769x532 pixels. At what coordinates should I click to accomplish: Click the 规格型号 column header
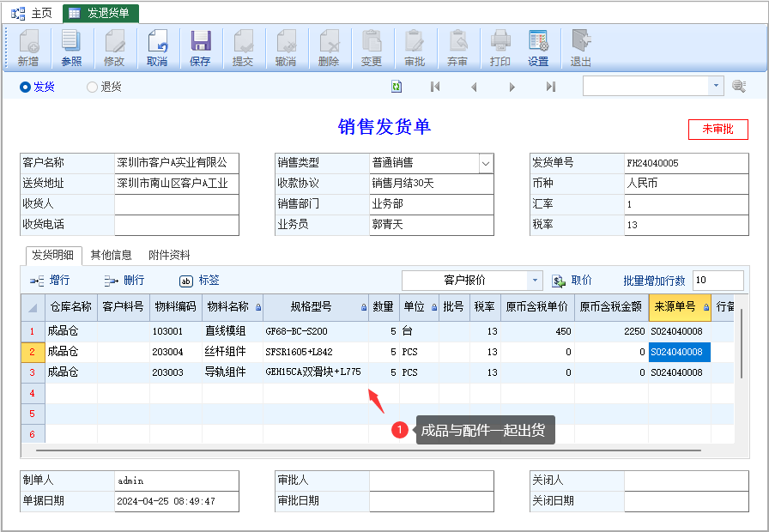tap(316, 307)
